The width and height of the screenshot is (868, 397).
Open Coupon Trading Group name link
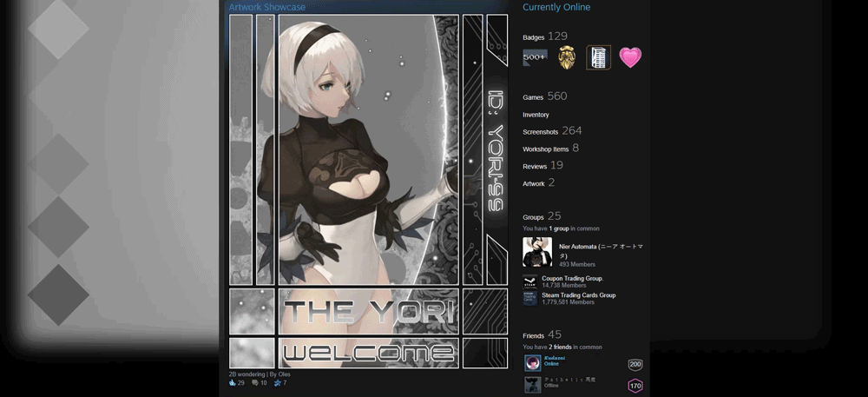572,279
